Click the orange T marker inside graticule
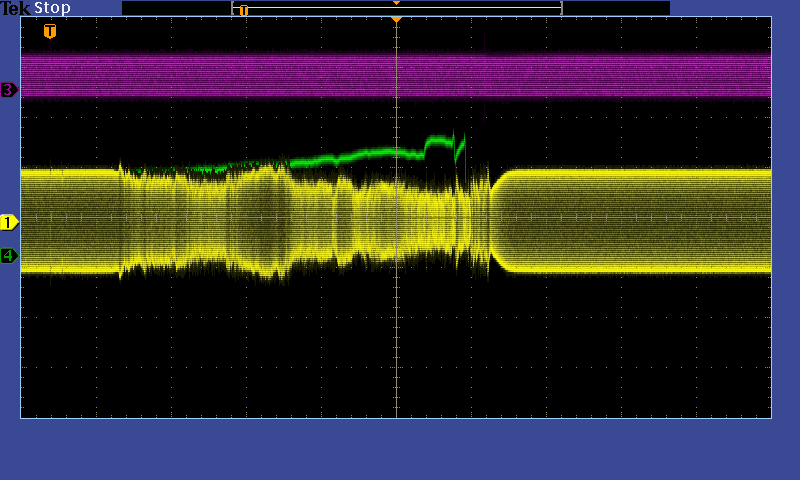The image size is (800, 480). (x=50, y=31)
